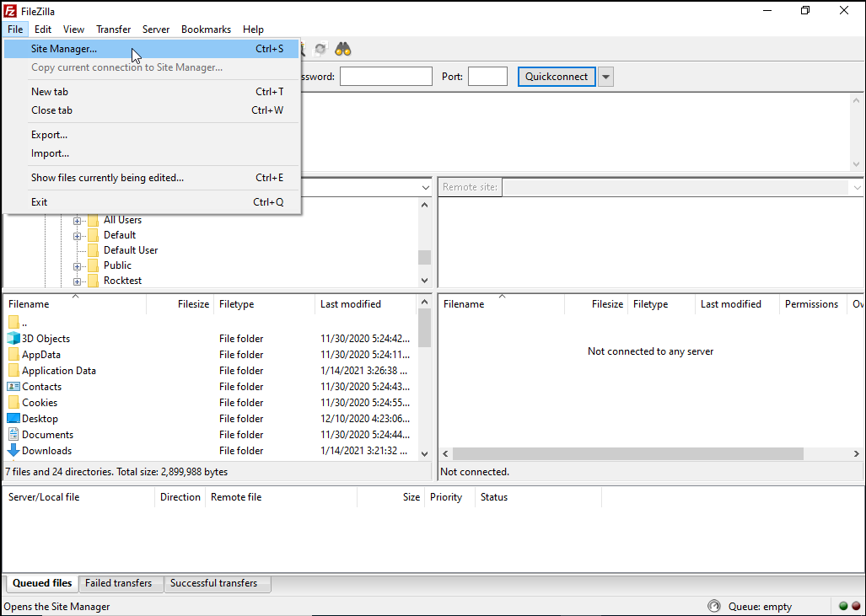The width and height of the screenshot is (866, 616).
Task: Click local tree scroll down arrow
Action: point(424,281)
